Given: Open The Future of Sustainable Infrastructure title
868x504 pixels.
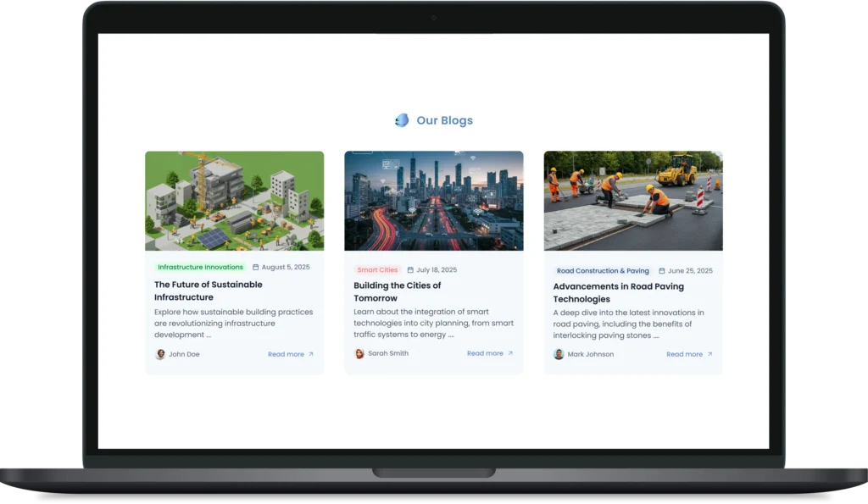Looking at the screenshot, I should [209, 291].
